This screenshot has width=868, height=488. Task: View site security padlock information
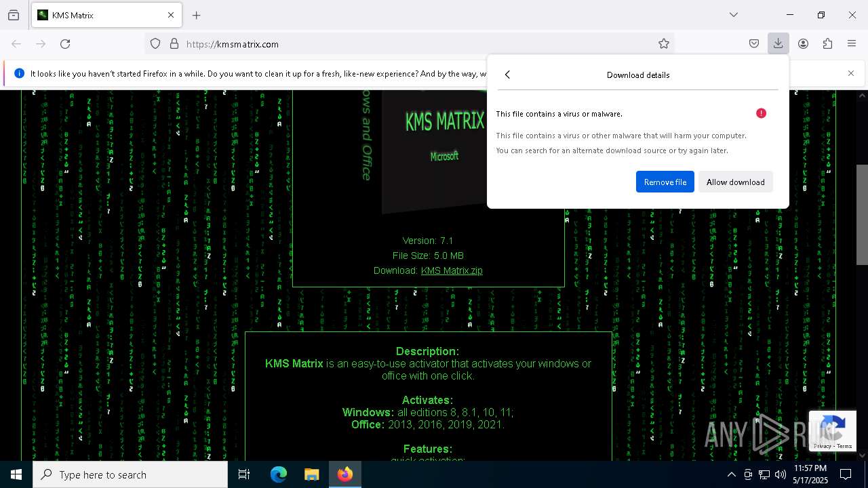click(x=174, y=44)
